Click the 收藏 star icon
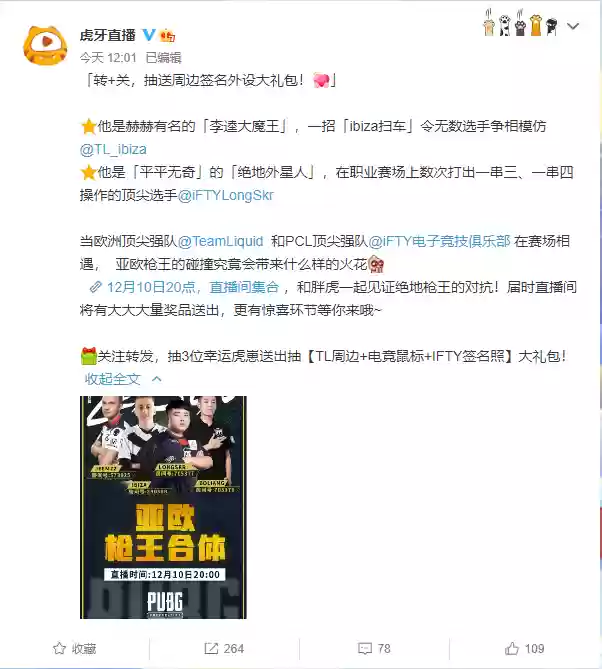Viewport: 602px width, 669px height. click(59, 648)
